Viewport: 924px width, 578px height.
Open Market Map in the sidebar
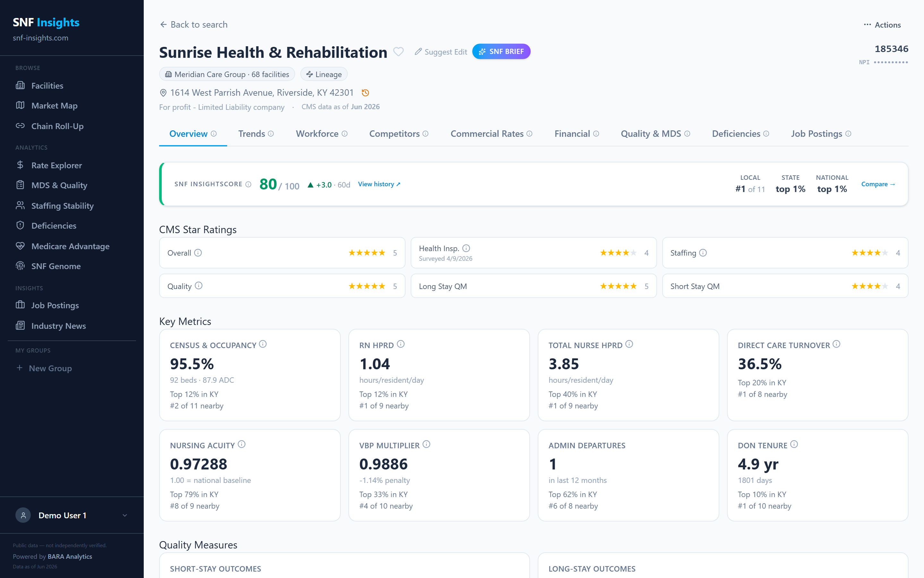point(72,106)
